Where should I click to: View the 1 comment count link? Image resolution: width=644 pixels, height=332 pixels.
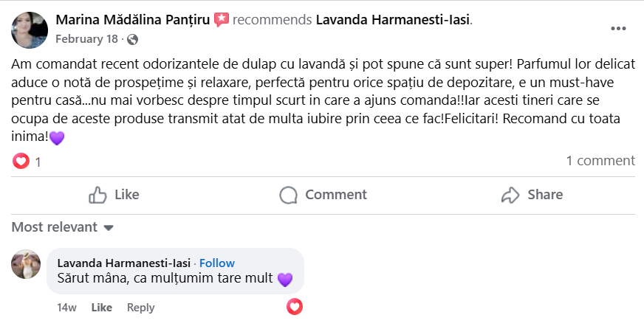point(600,161)
